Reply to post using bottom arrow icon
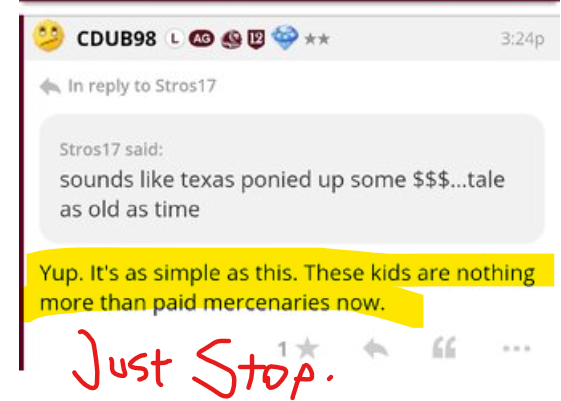The image size is (561, 401). point(375,348)
